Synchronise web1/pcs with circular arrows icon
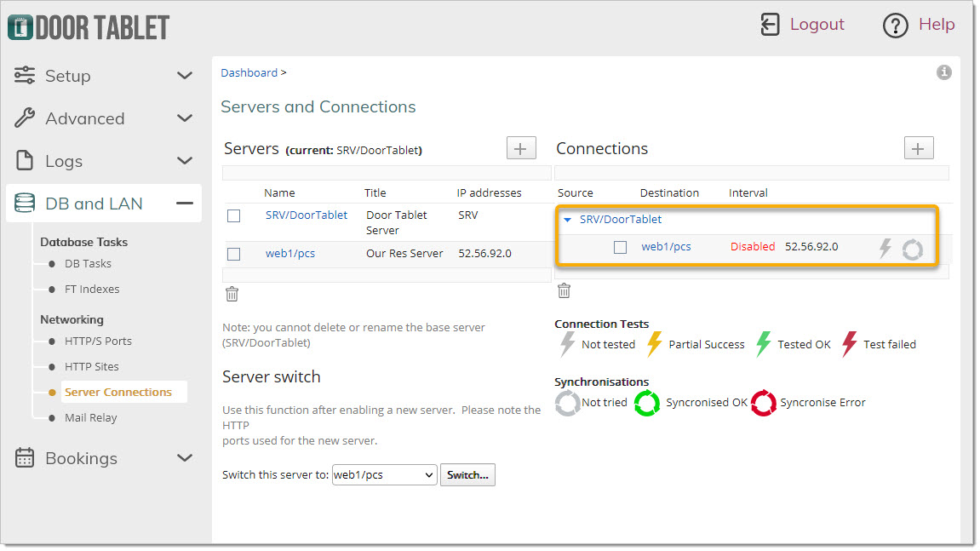This screenshot has width=980, height=551. point(913,250)
